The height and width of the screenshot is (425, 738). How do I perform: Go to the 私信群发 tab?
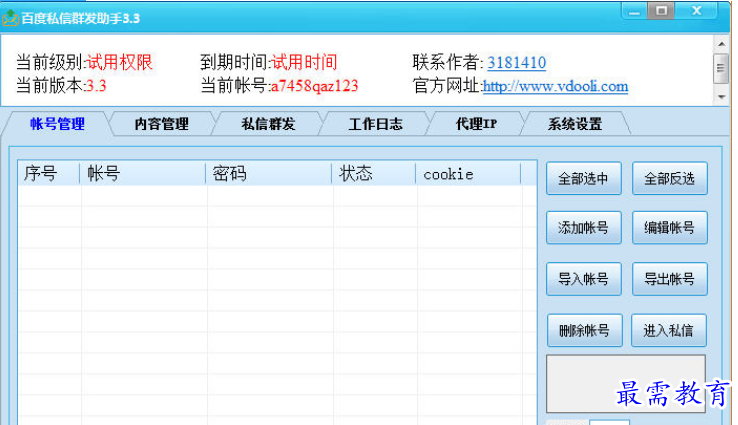point(268,124)
